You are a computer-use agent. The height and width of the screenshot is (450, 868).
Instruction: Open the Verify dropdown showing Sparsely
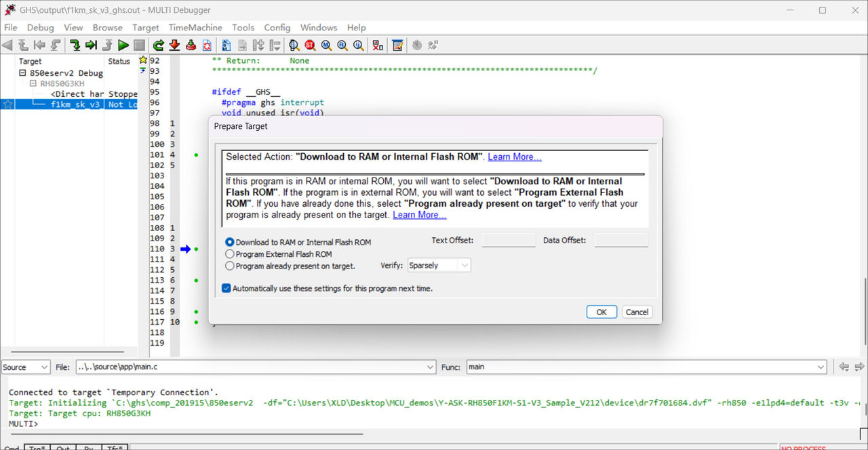pyautogui.click(x=439, y=266)
